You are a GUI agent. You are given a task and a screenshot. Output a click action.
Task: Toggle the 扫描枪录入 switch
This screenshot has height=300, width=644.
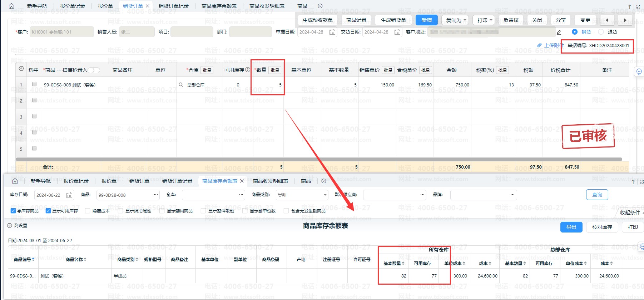point(94,70)
